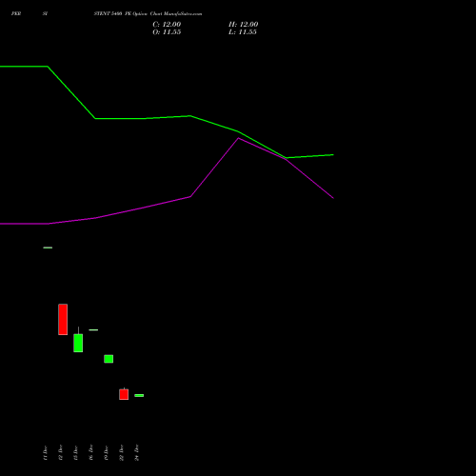Click the tall red candle for 12 Dec
This screenshot has height=476, width=476.
[63, 319]
